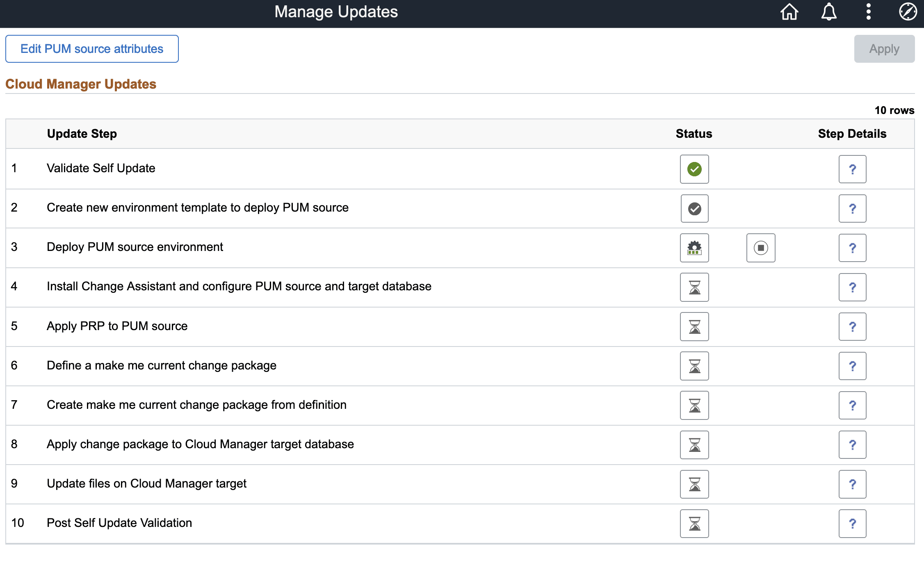Viewport: 924px width, 563px height.
Task: Open the Actions kebab menu icon
Action: [868, 12]
